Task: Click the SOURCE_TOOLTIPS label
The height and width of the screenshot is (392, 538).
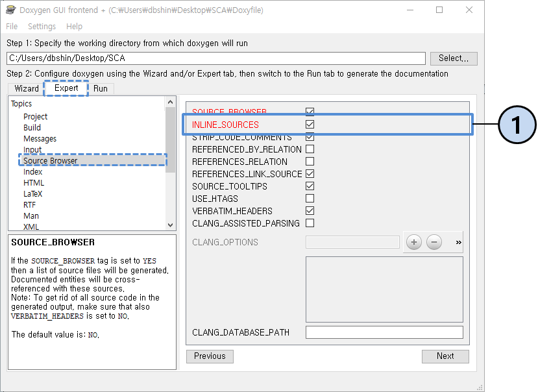Action: pos(230,186)
